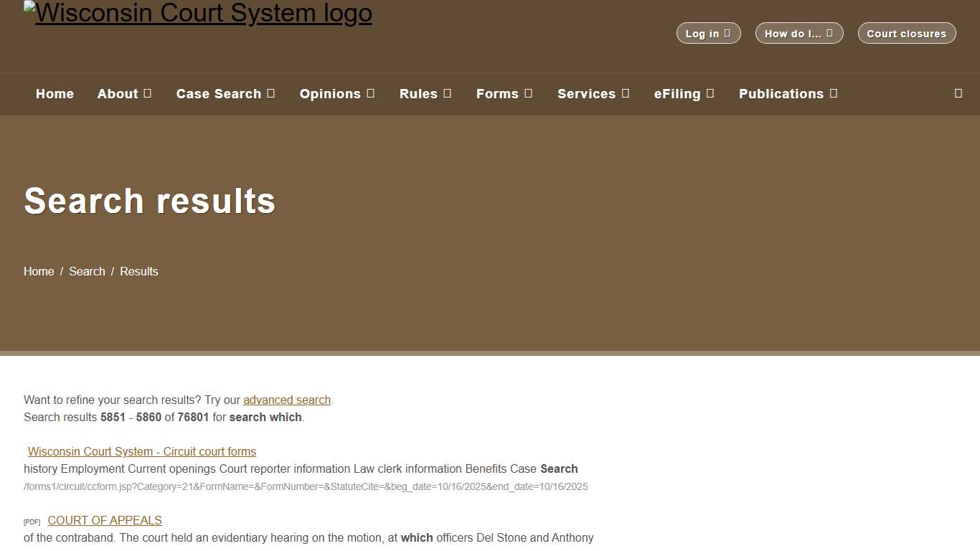Click Search in the breadcrumb trail
The width and height of the screenshot is (980, 551).
87,271
